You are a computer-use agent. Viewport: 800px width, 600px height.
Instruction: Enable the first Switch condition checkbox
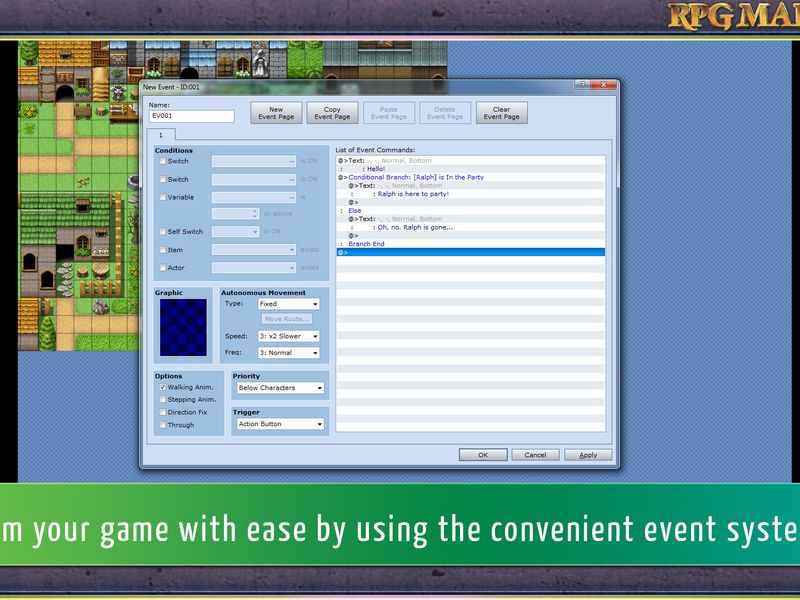[163, 161]
